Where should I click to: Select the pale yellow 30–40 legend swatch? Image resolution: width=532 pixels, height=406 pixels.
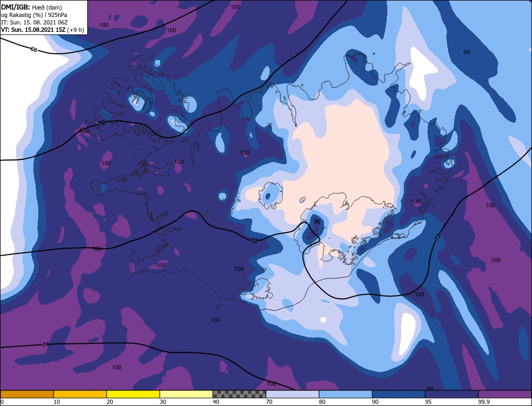coord(186,394)
